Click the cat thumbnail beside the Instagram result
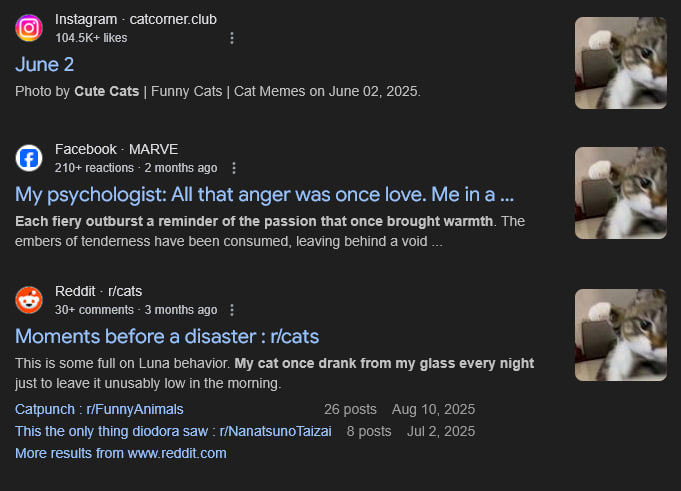681x491 pixels. pos(621,63)
